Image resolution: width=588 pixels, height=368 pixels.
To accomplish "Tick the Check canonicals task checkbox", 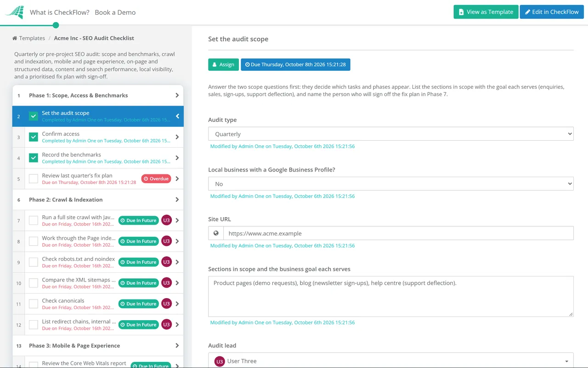I will point(34,304).
